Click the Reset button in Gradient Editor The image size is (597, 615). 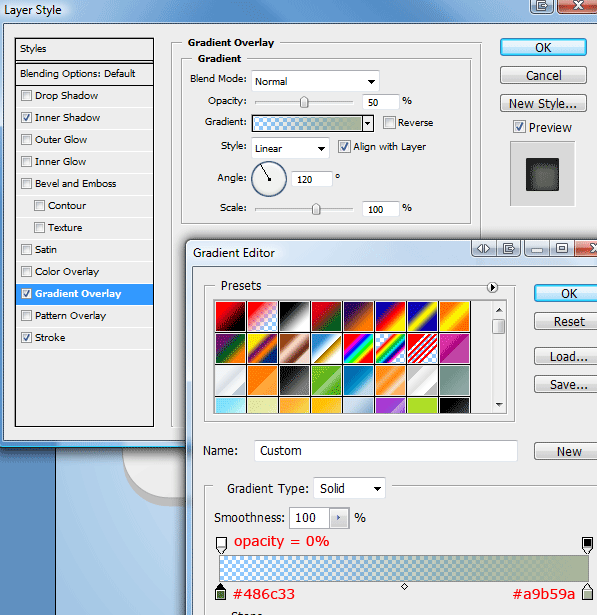[x=569, y=322]
